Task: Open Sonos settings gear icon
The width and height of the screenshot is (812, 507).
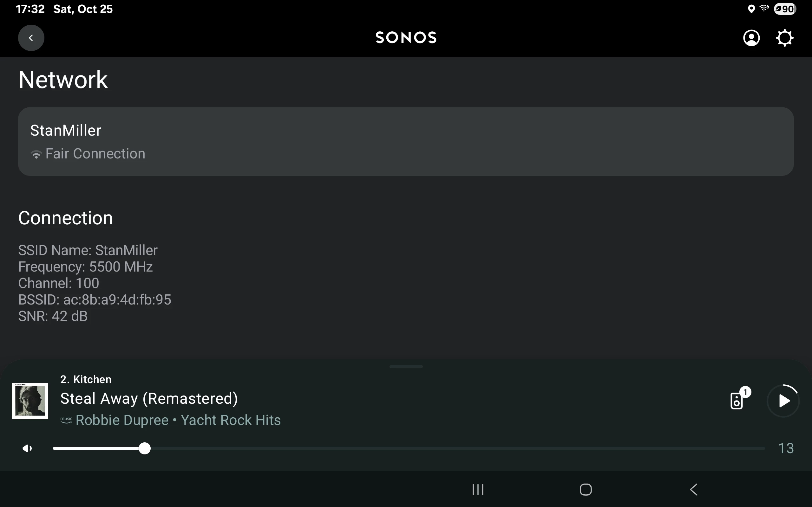Action: (784, 38)
